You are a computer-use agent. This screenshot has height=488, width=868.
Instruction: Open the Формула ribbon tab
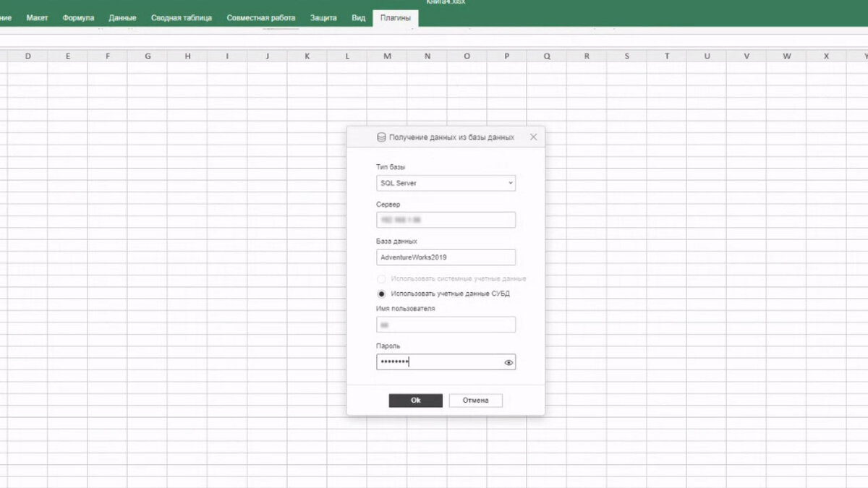(78, 17)
